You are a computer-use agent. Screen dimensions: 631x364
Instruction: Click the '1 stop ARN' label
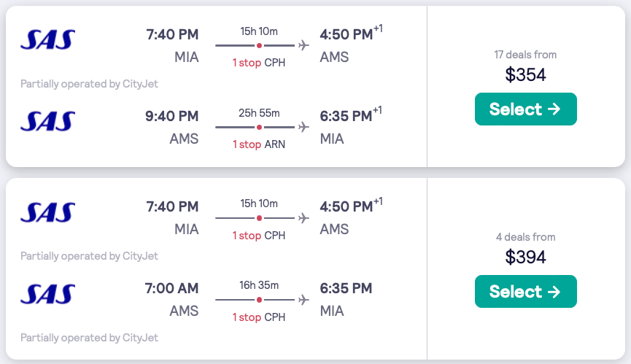point(259,144)
